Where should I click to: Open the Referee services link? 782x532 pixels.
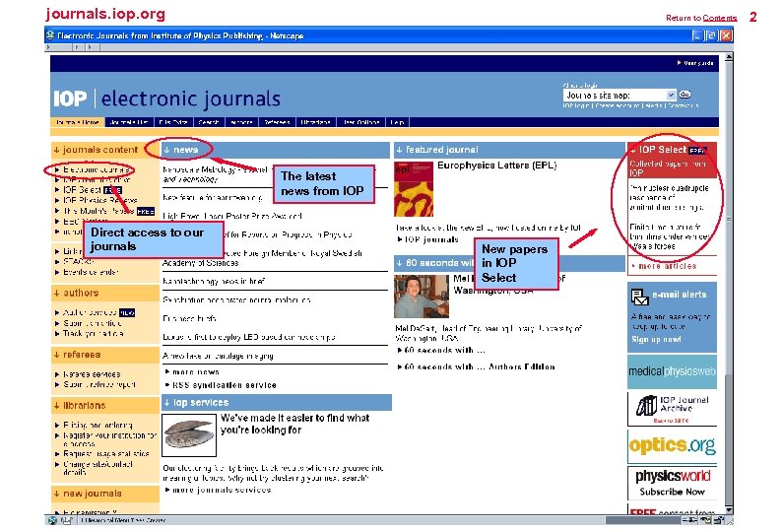pos(92,373)
